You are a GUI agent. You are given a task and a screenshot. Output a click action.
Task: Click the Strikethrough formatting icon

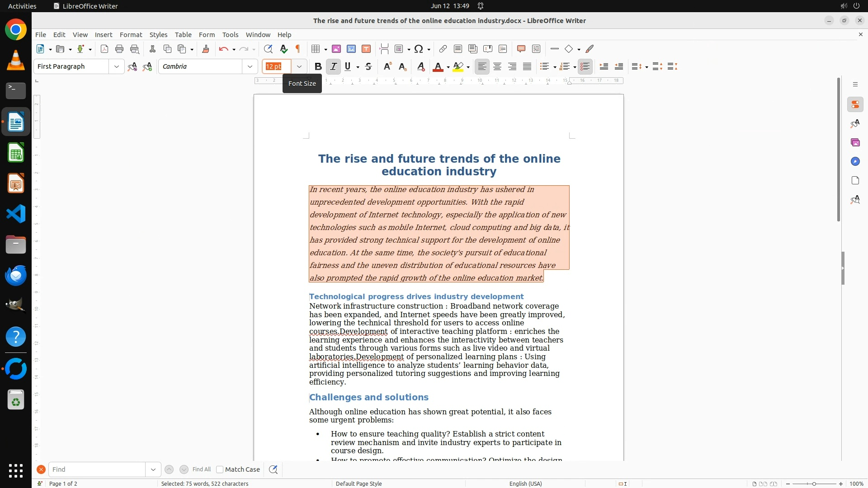point(368,67)
